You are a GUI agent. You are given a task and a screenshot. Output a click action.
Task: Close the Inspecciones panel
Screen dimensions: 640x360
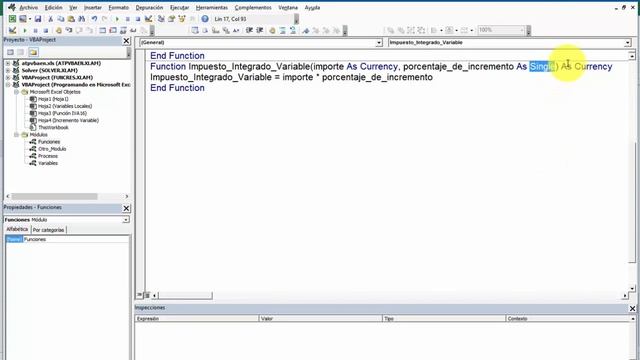tap(632, 308)
